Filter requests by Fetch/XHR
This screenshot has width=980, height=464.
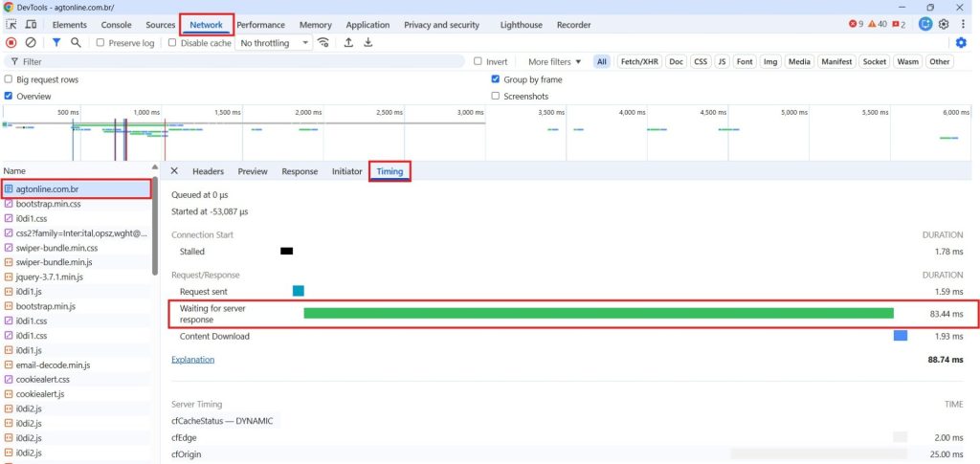pyautogui.click(x=639, y=62)
